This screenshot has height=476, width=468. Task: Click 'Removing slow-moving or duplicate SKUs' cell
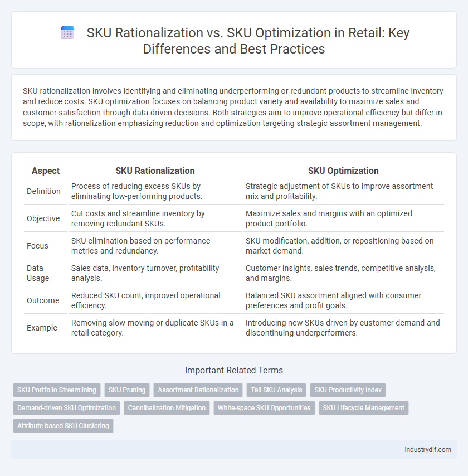point(155,328)
